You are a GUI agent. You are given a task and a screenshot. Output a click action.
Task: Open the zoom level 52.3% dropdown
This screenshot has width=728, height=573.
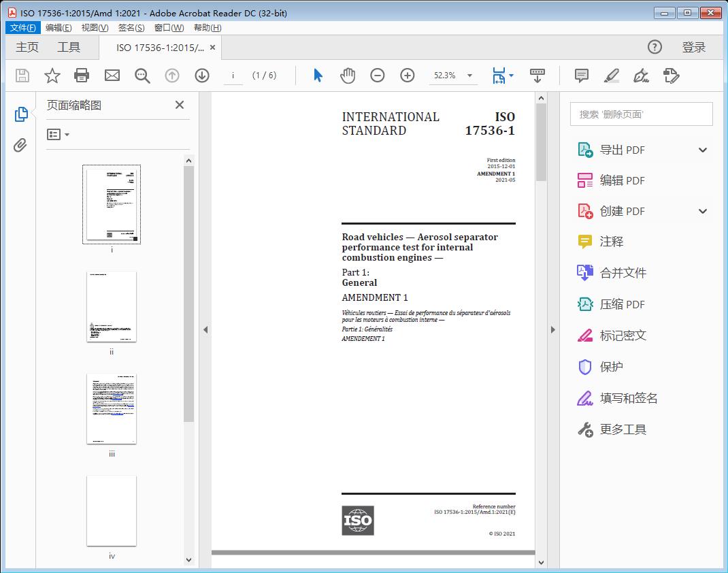tap(469, 76)
